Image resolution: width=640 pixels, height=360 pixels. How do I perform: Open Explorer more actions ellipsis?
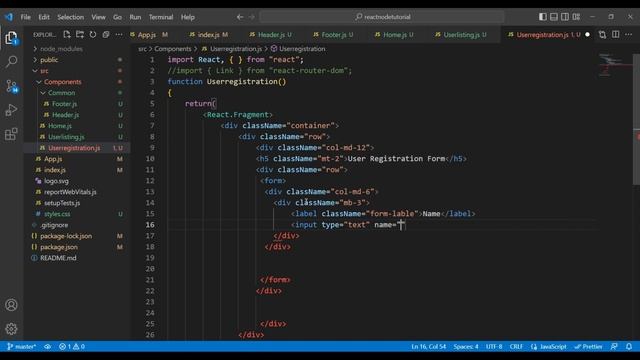coord(119,35)
